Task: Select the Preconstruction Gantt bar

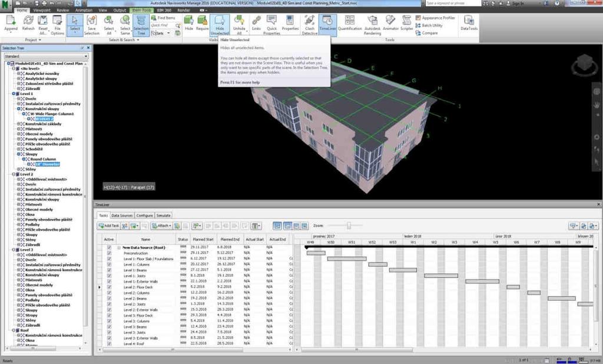Action: [316, 253]
